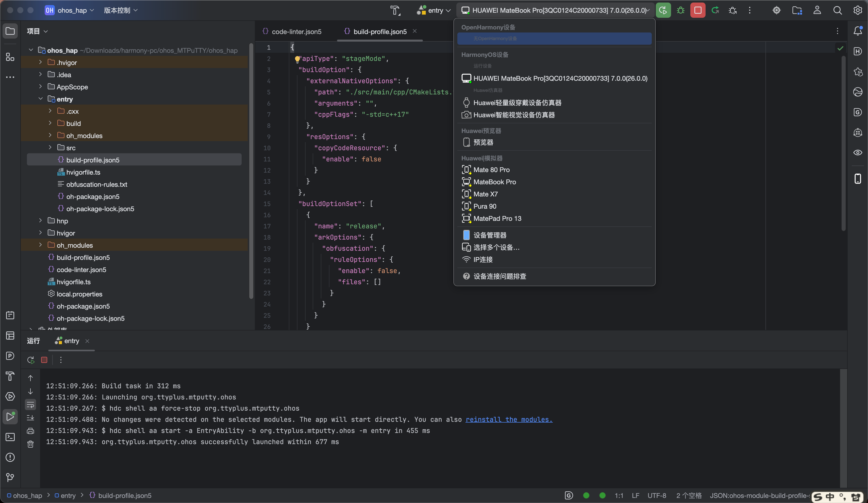The height and width of the screenshot is (503, 868).
Task: Show notifications bell in right sidebar
Action: pyautogui.click(x=858, y=31)
